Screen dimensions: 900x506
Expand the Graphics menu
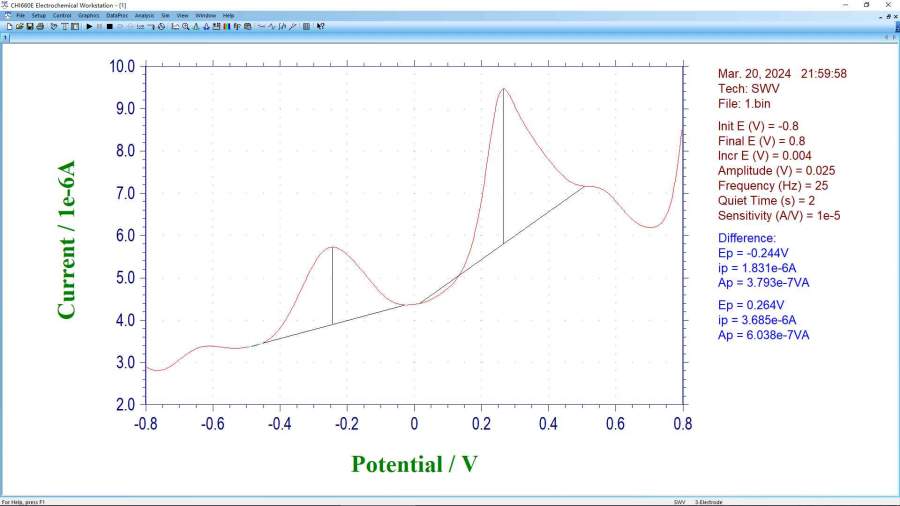(x=89, y=16)
